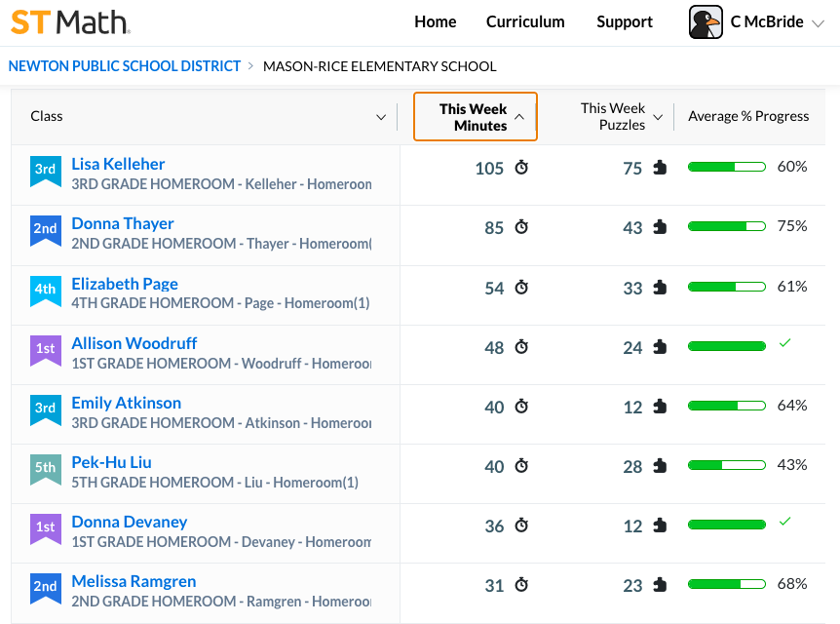Sort by the Class column chevron
This screenshot has height=624, width=840.
pyautogui.click(x=381, y=117)
